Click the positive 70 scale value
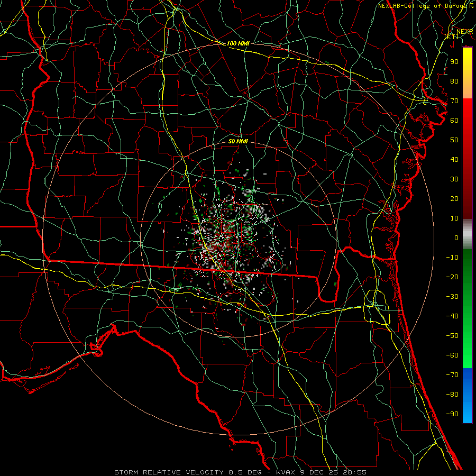Screen dimensions: 476x476 (x=454, y=101)
